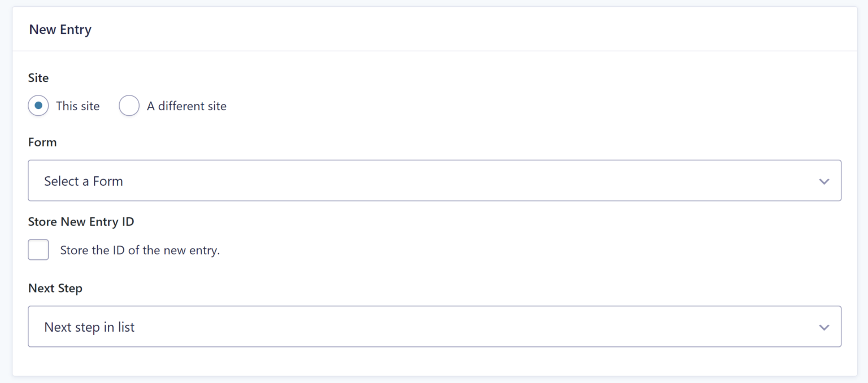Click the "Site" field label
Viewport: 868px width, 383px height.
click(38, 78)
